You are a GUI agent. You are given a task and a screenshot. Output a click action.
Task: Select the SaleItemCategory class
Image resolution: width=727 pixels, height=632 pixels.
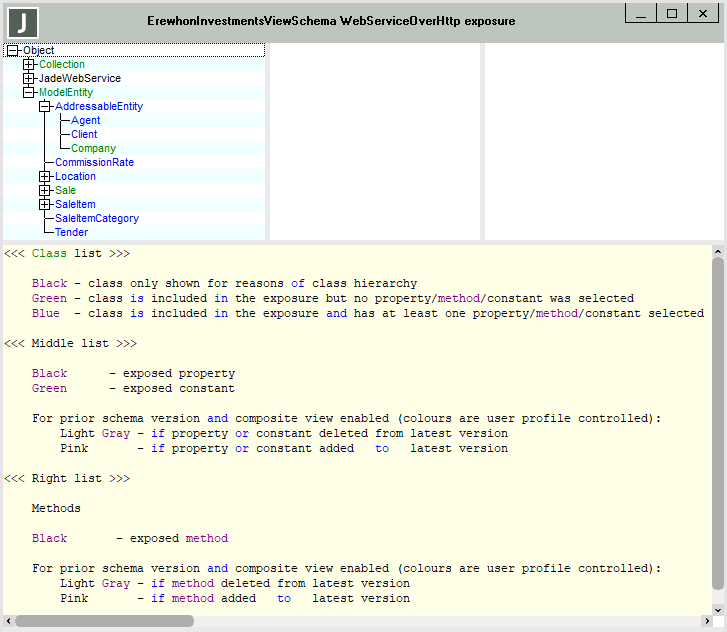click(97, 219)
